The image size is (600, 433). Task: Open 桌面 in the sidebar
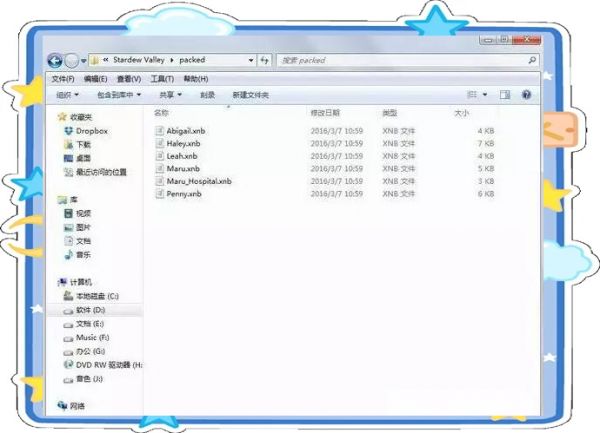[78, 158]
